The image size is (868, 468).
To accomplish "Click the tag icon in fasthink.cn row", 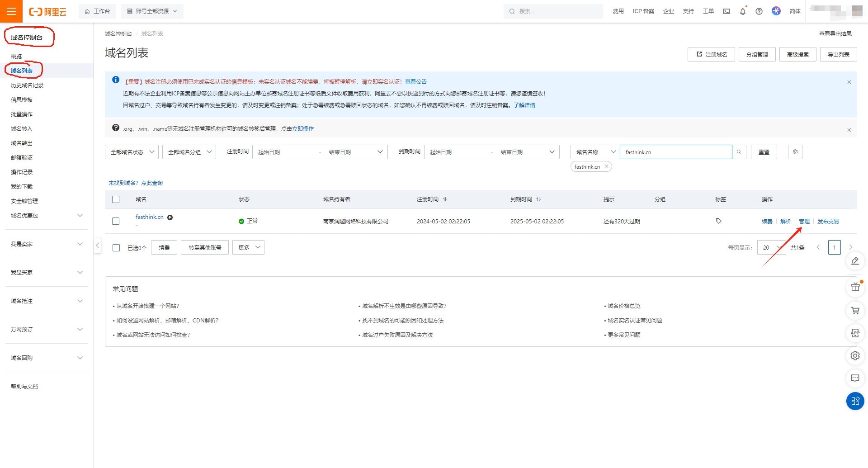I will point(718,221).
